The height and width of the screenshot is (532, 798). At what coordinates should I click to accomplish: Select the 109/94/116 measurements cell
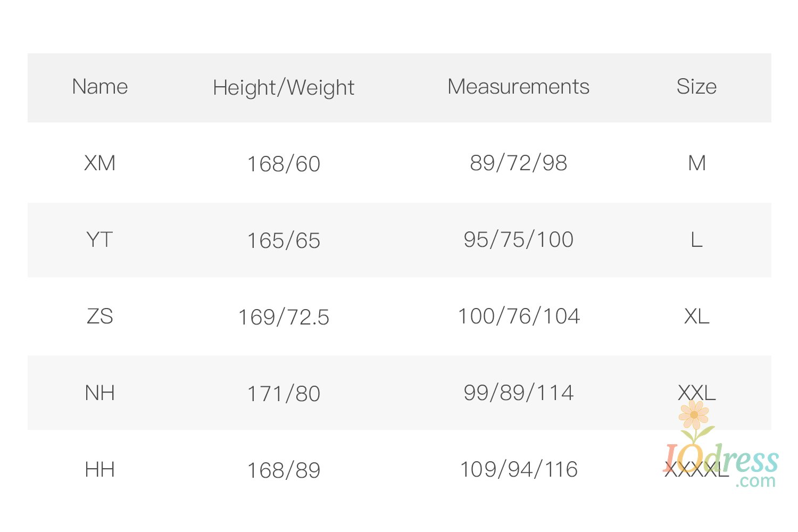pos(518,470)
